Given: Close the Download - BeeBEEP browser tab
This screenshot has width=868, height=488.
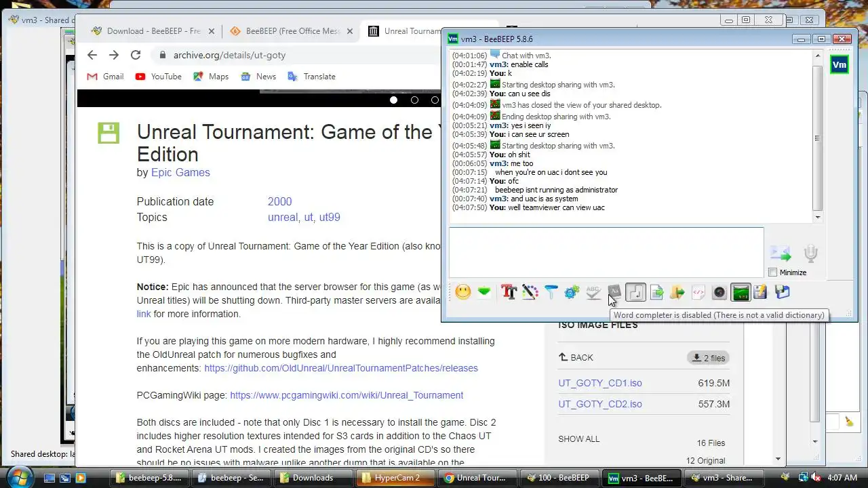Looking at the screenshot, I should pyautogui.click(x=212, y=31).
